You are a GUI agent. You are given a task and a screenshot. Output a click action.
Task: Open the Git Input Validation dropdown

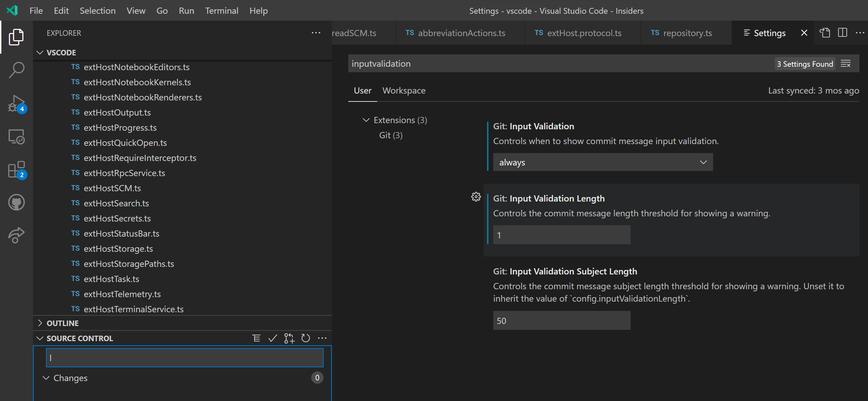pyautogui.click(x=602, y=162)
